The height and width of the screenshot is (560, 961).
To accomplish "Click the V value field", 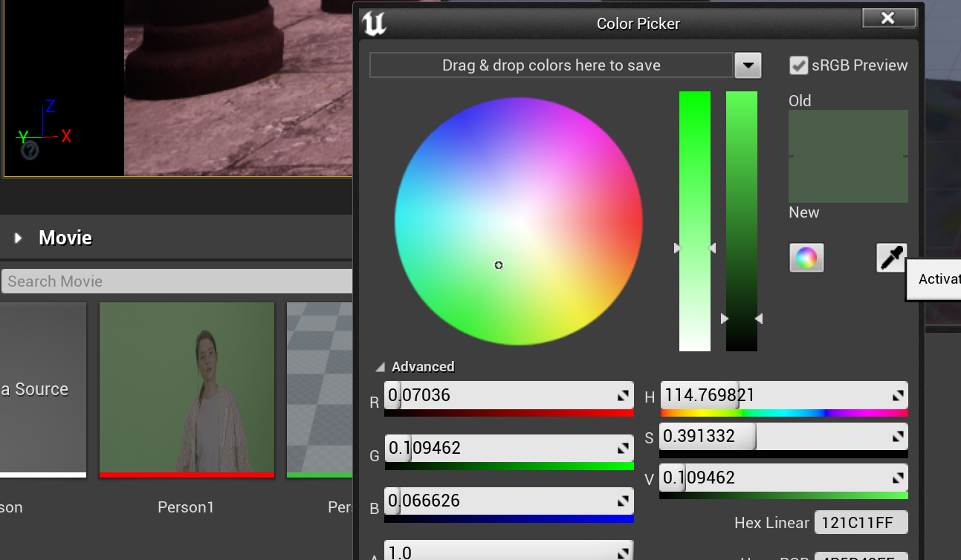I will 783,478.
